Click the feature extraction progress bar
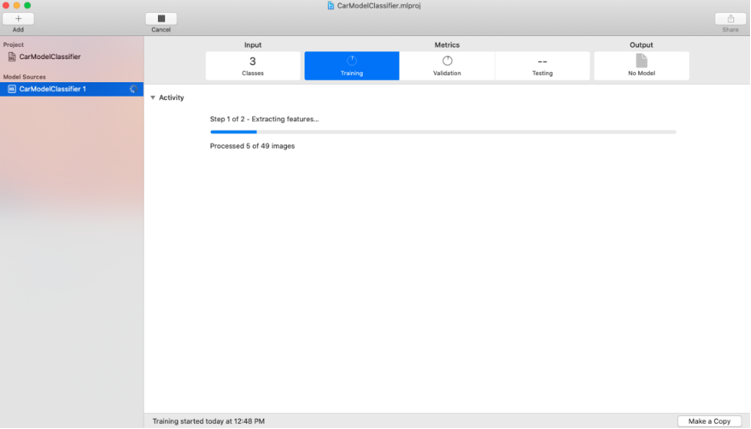 coord(443,132)
